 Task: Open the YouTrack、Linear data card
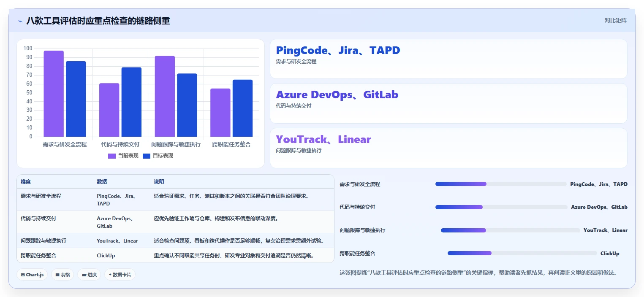448,148
